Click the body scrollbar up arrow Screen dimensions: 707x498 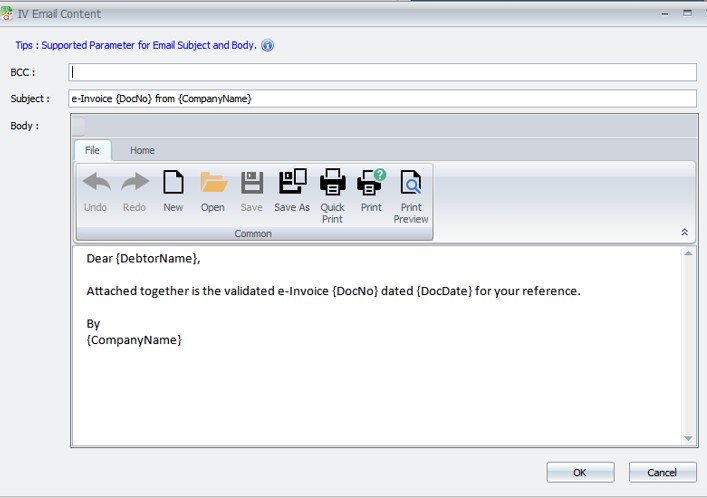[x=688, y=254]
